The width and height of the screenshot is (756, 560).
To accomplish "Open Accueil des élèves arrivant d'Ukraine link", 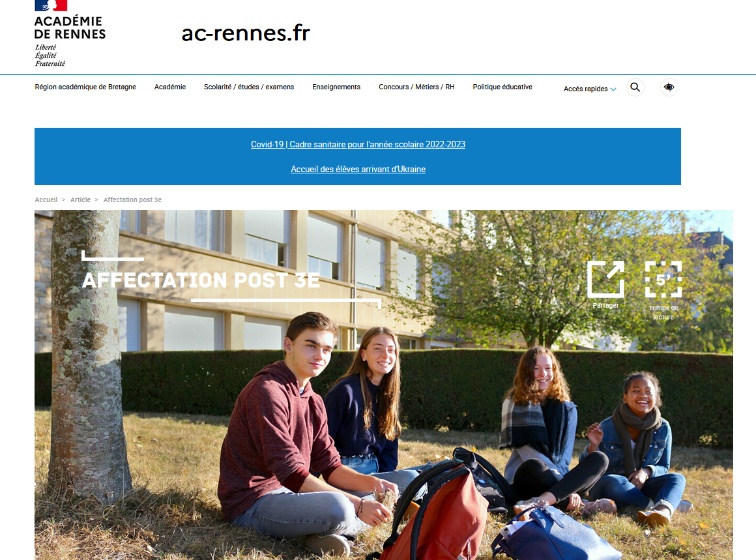I will click(x=358, y=169).
